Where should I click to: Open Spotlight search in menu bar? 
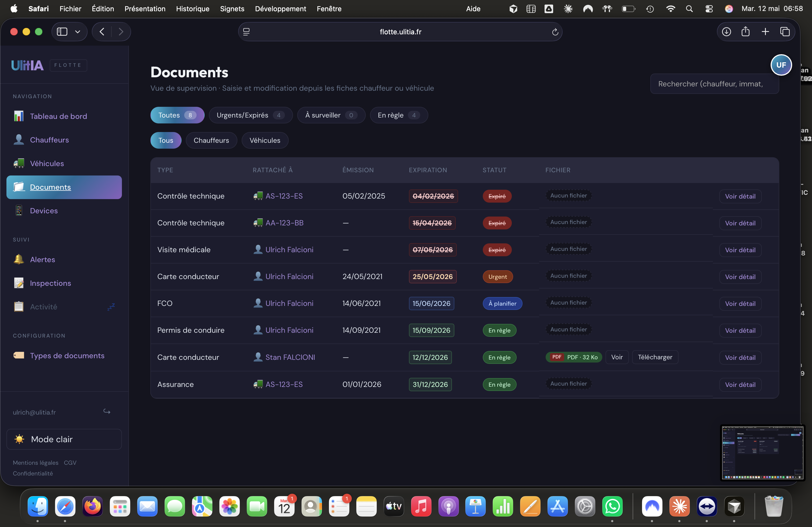point(689,9)
